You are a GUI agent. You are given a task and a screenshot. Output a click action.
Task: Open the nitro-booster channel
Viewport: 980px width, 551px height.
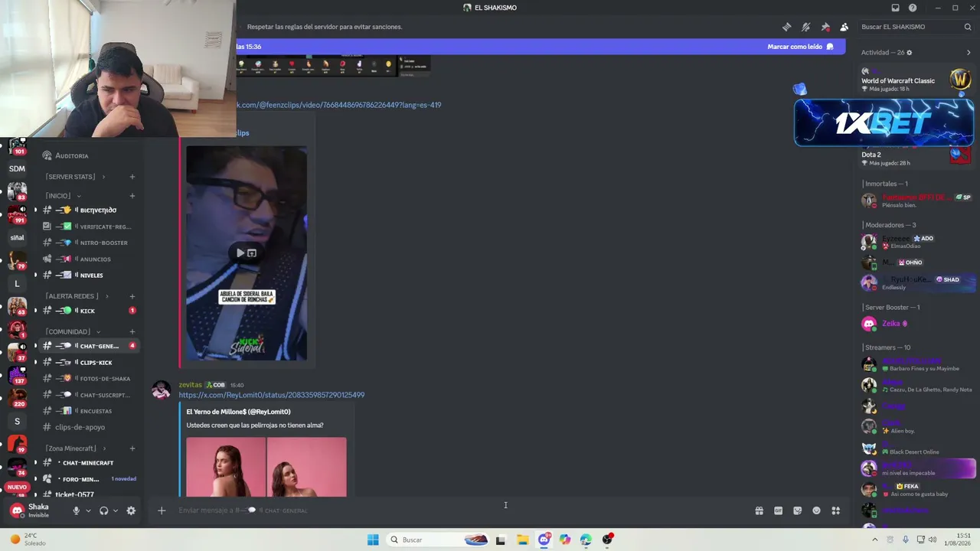click(92, 243)
